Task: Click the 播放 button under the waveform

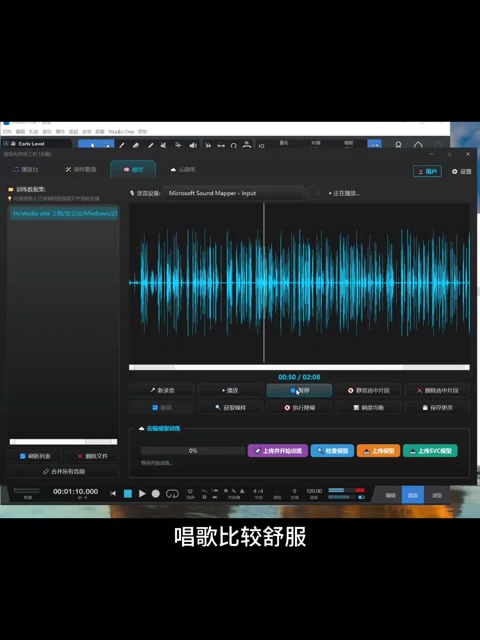Action: tap(230, 390)
